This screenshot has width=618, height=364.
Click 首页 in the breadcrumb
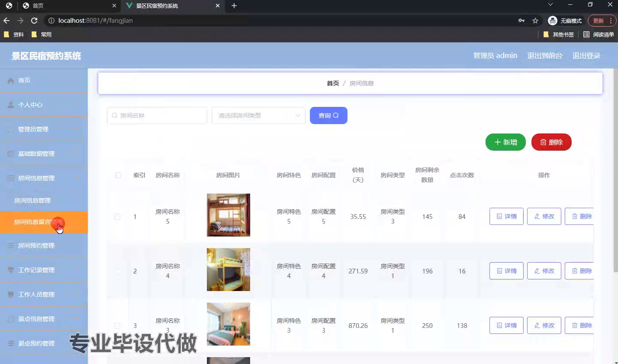[333, 83]
